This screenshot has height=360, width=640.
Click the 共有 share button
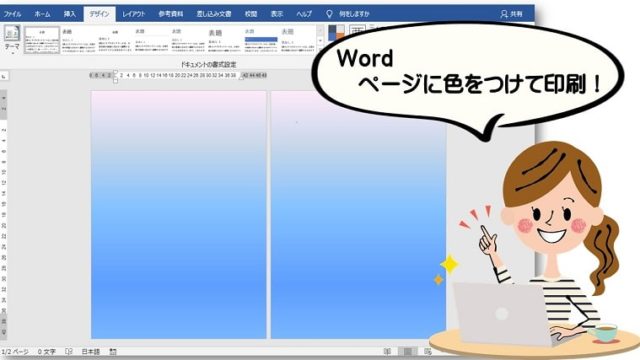[511, 14]
